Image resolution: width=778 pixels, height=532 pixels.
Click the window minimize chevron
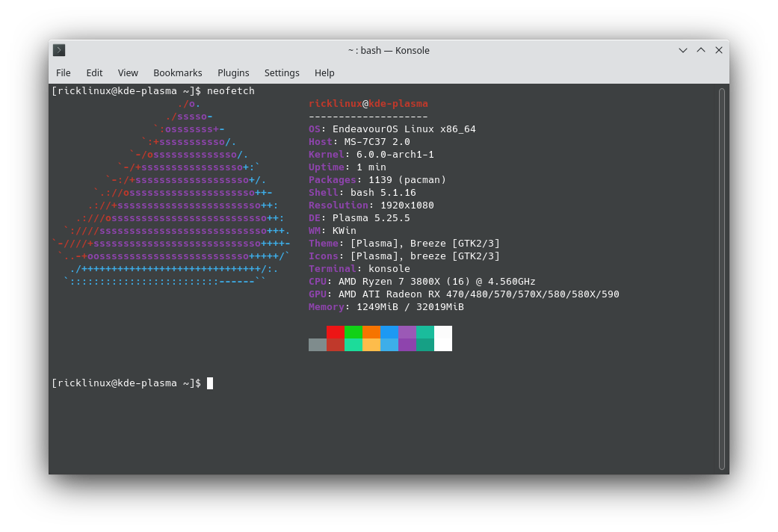(x=682, y=50)
